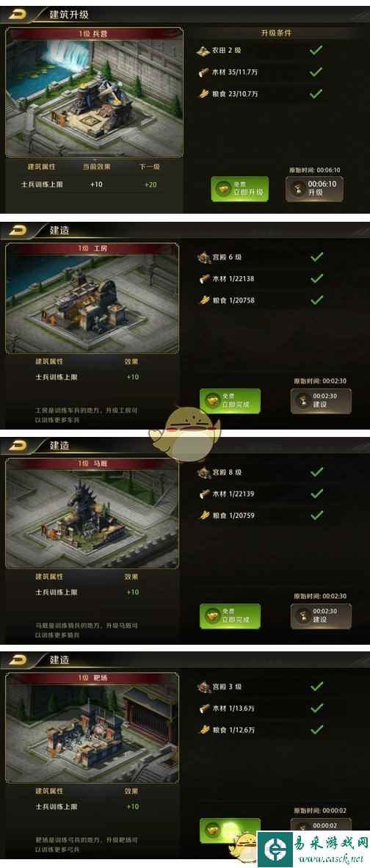
Task: Click 木材 35/11.7万 wood icon
Action: point(203,72)
